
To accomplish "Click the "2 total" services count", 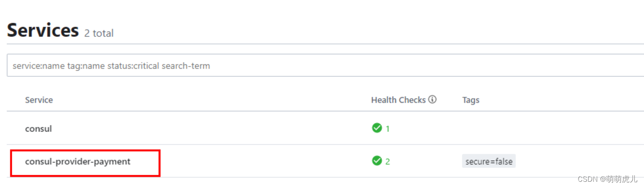I will pos(99,33).
